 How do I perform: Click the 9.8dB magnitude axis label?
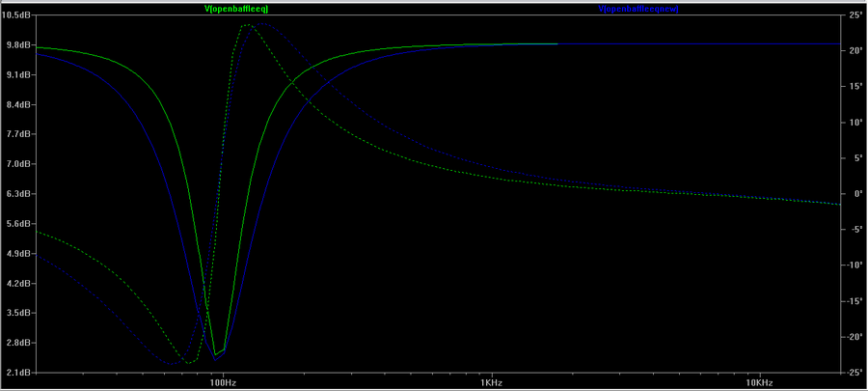(20, 45)
